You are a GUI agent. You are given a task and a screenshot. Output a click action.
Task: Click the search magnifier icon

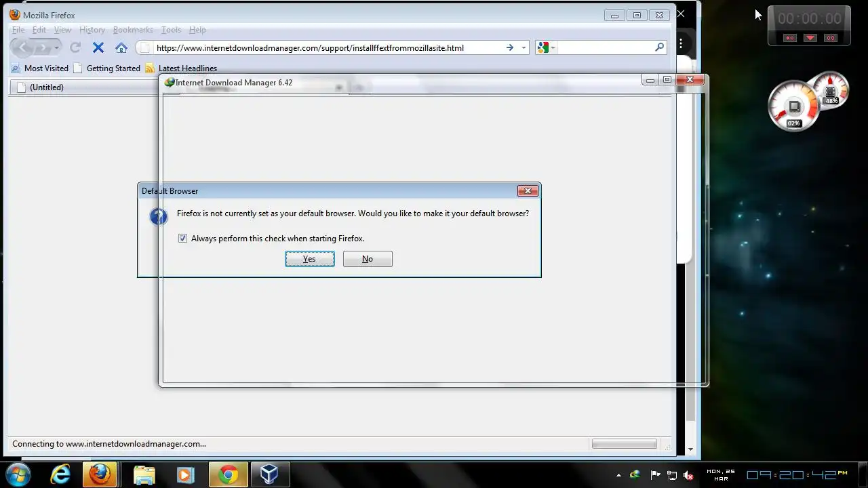659,47
